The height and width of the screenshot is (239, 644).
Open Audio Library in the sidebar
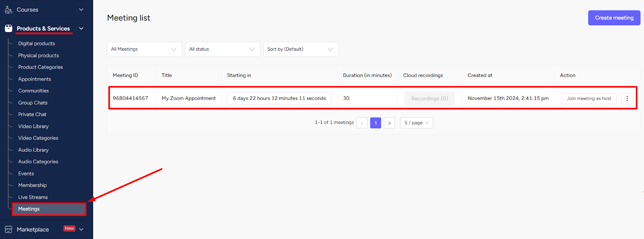pos(33,150)
